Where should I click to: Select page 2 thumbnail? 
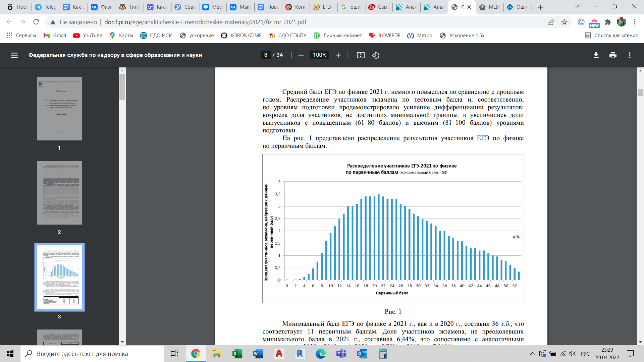[59, 193]
